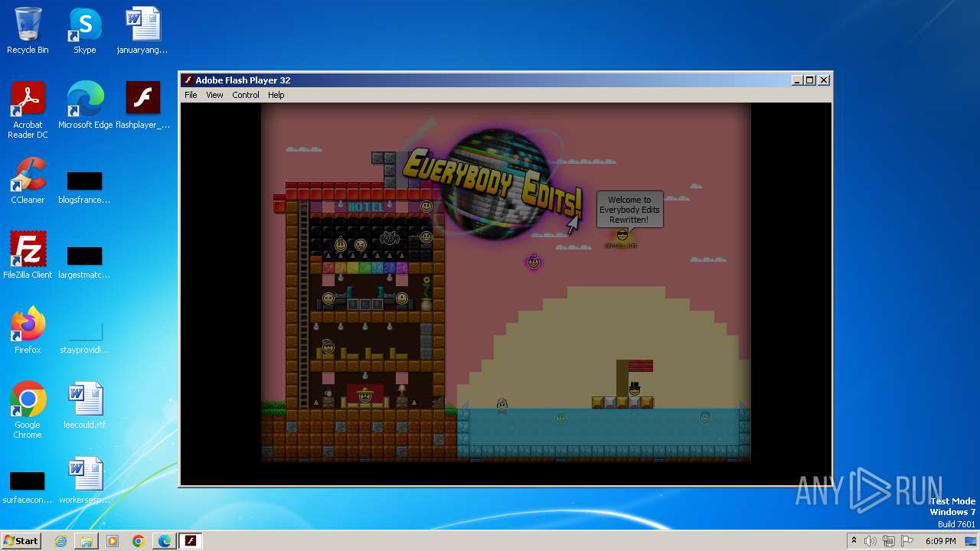Launch Internet Explorer from the taskbar

coord(60,541)
